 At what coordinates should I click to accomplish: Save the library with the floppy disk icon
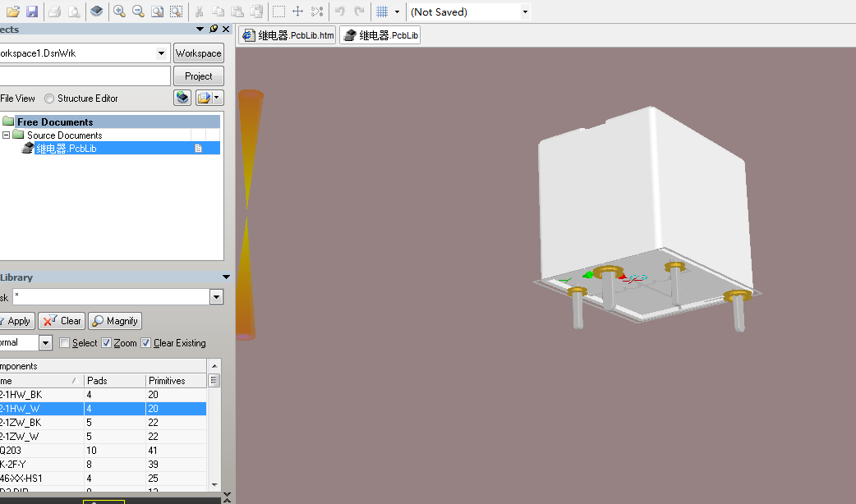point(32,11)
